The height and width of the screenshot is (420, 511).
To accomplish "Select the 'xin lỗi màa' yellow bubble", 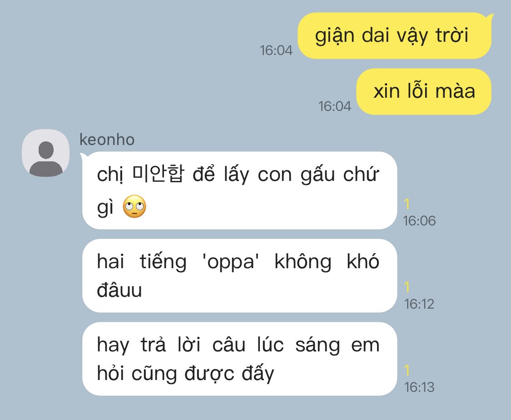I will [424, 91].
